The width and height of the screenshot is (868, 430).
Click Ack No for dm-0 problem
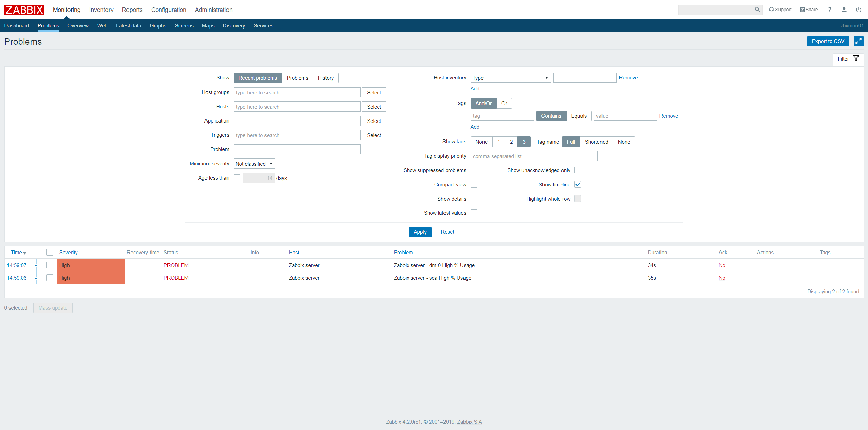tap(722, 265)
